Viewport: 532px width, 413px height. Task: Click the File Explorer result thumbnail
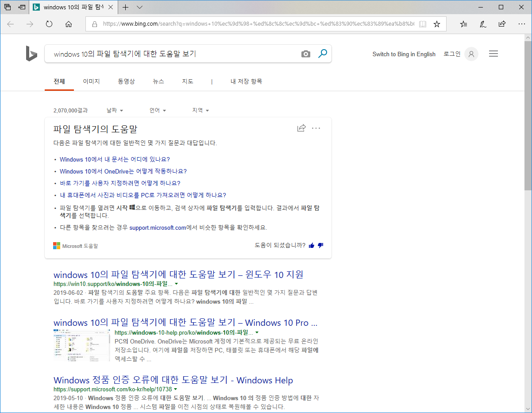(82, 345)
